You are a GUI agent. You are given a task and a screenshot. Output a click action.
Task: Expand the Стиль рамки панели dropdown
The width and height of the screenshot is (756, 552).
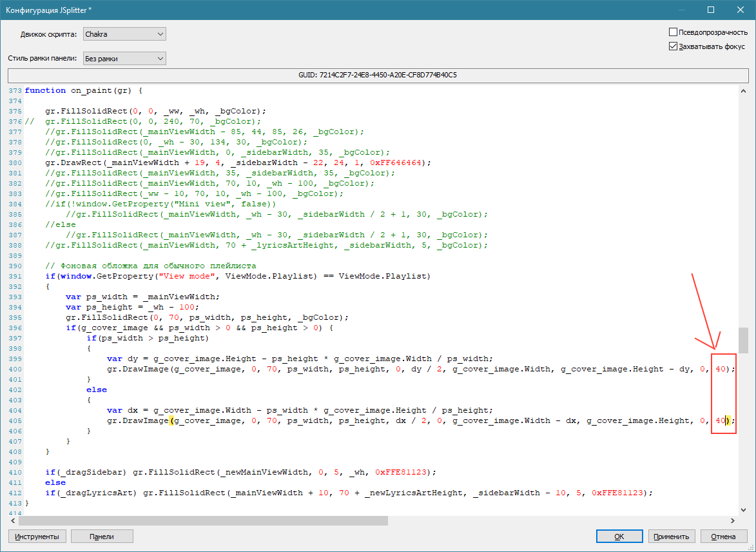(124, 59)
